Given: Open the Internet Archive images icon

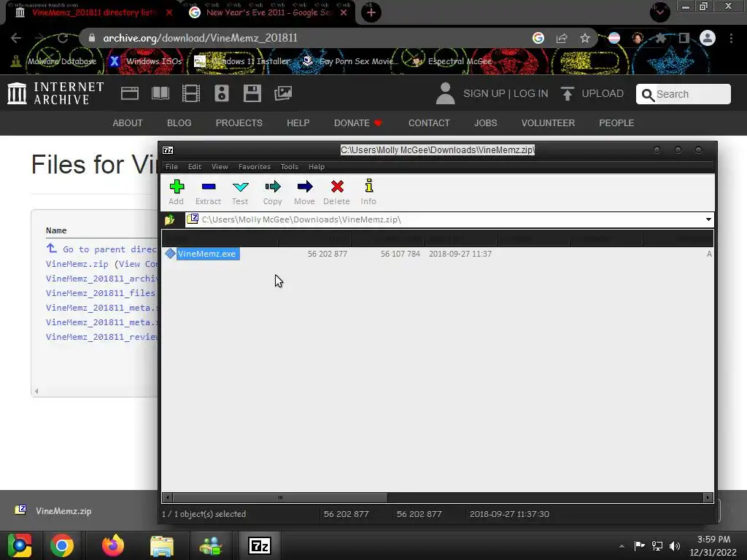Looking at the screenshot, I should click(283, 93).
